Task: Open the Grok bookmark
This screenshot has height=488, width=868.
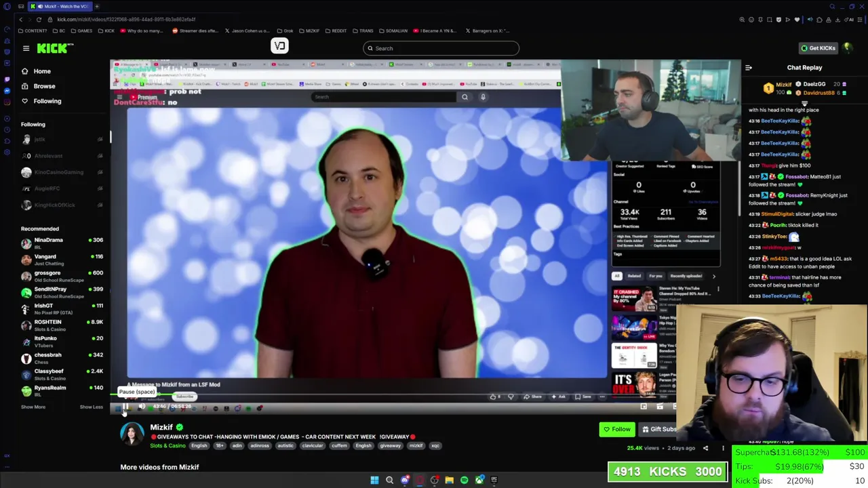Action: coord(285,30)
